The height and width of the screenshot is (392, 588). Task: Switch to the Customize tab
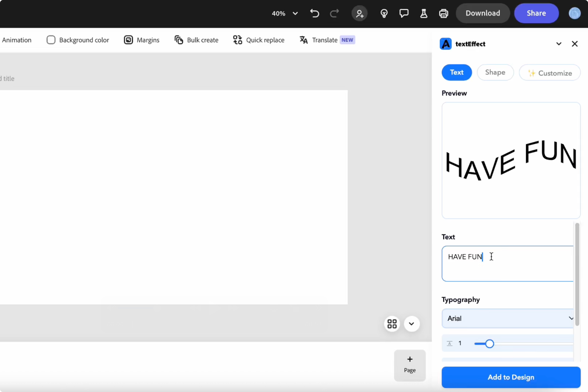click(550, 73)
